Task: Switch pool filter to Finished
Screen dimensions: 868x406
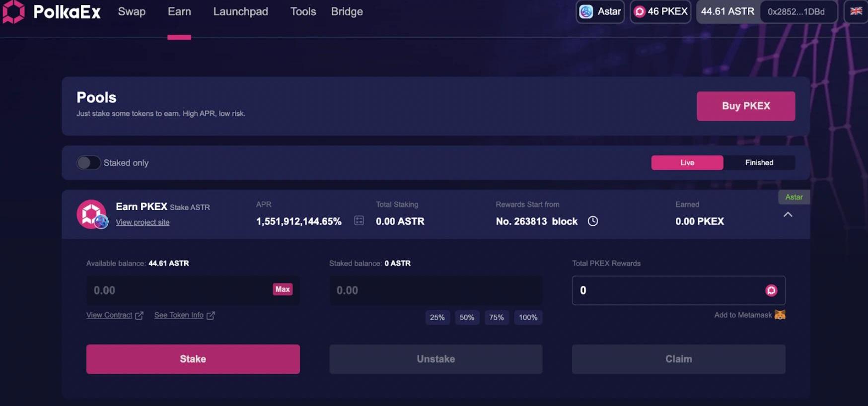Action: (x=759, y=163)
